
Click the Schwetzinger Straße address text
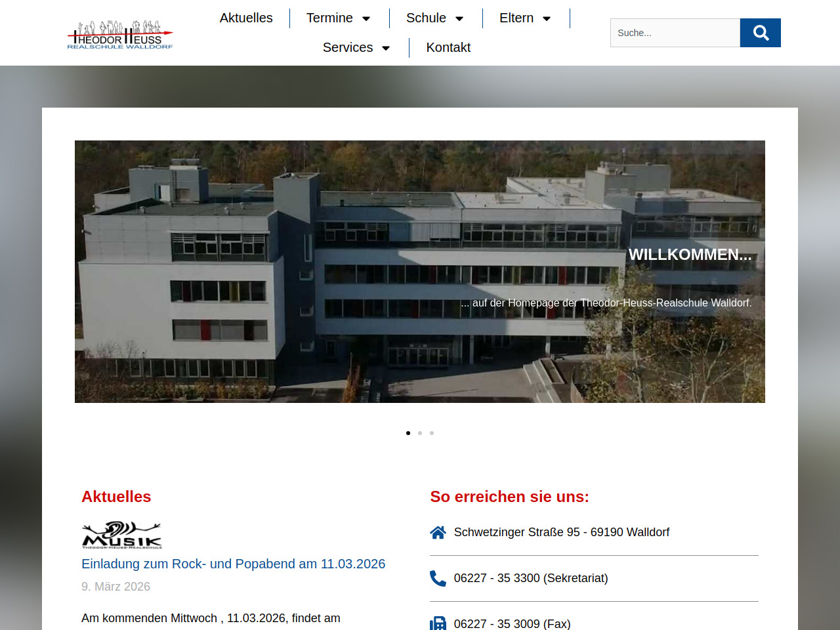[561, 532]
